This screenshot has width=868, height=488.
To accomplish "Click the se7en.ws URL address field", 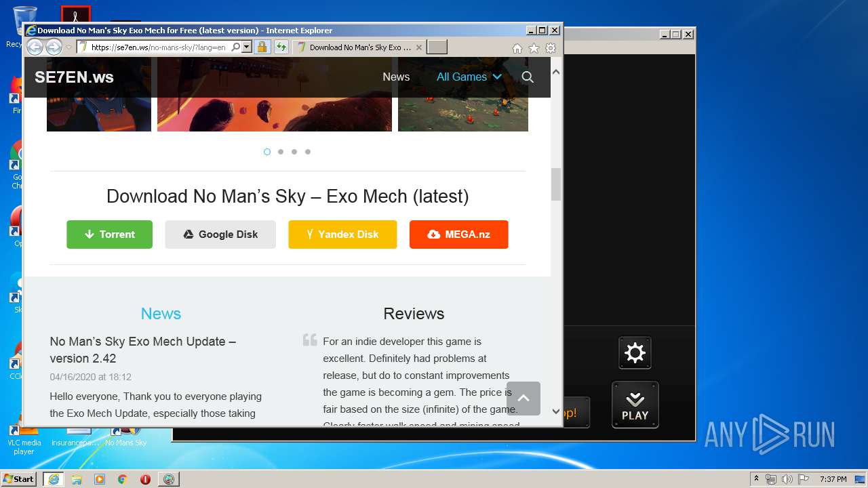I will [160, 47].
